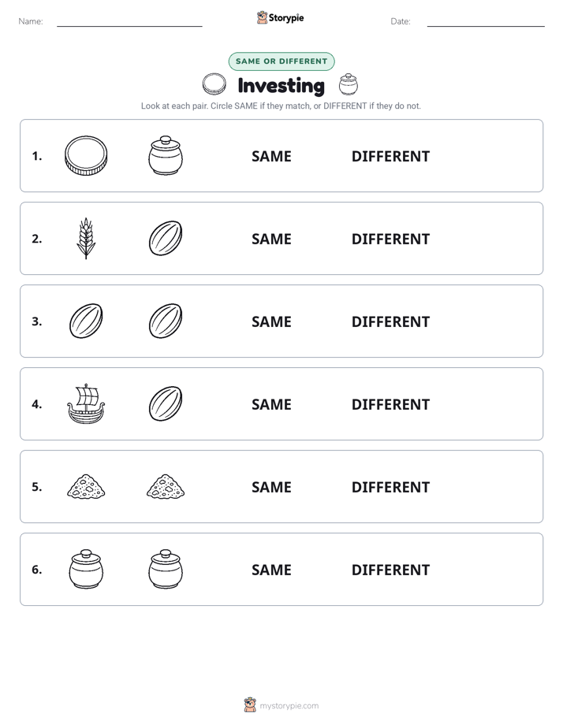This screenshot has width=563, height=728.
Task: Click the coin icon beside Investing title
Action: (x=214, y=84)
